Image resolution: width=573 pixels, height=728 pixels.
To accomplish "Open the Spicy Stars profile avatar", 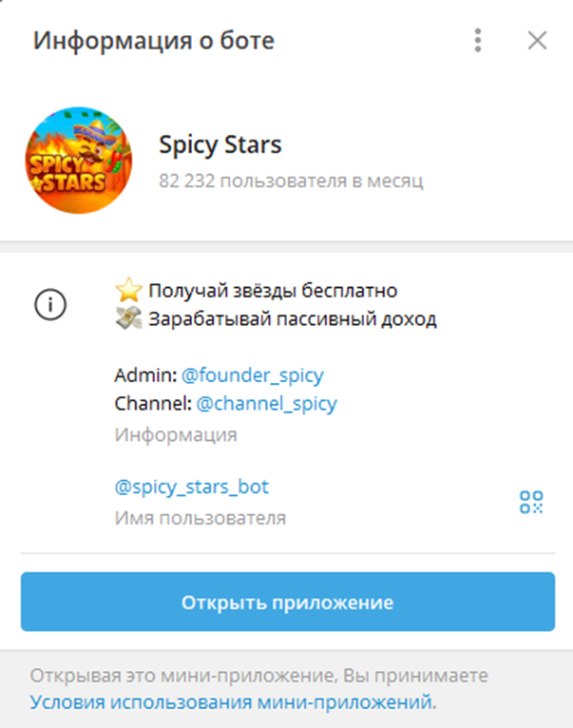I will click(79, 161).
